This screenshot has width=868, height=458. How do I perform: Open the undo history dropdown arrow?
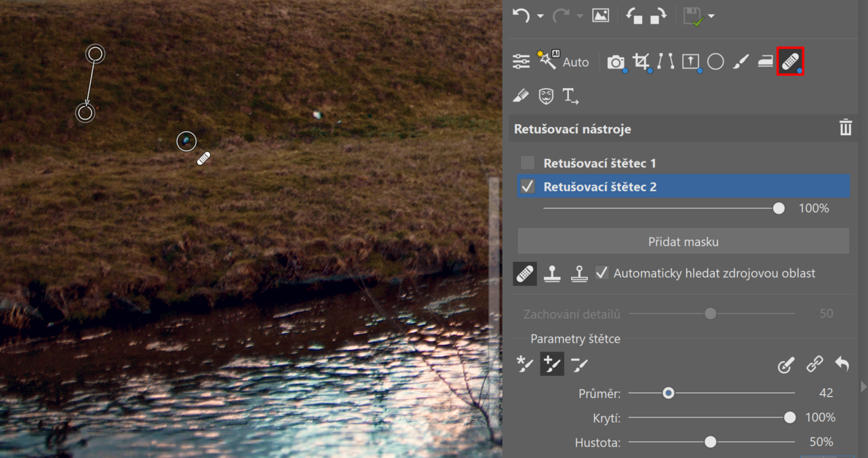[540, 16]
